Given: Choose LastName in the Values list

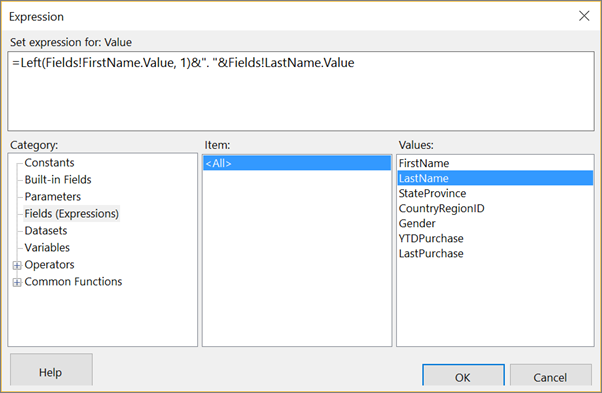Looking at the screenshot, I should tap(495, 178).
